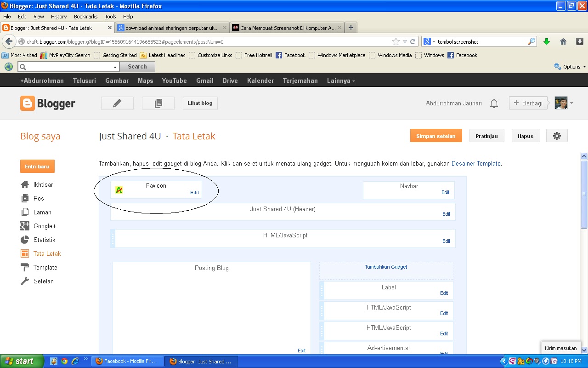The height and width of the screenshot is (368, 588).
Task: Open toolbar search box dropdown arrow
Action: pyautogui.click(x=115, y=67)
